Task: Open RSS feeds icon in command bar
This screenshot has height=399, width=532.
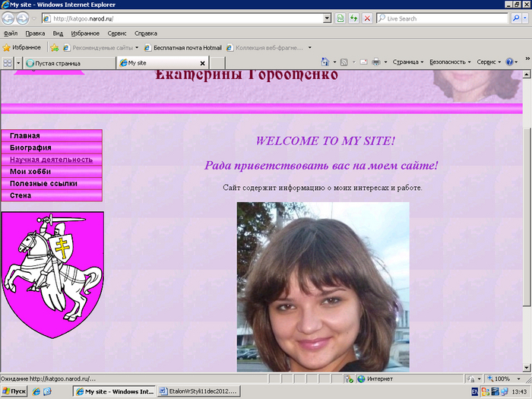Action: click(x=344, y=62)
